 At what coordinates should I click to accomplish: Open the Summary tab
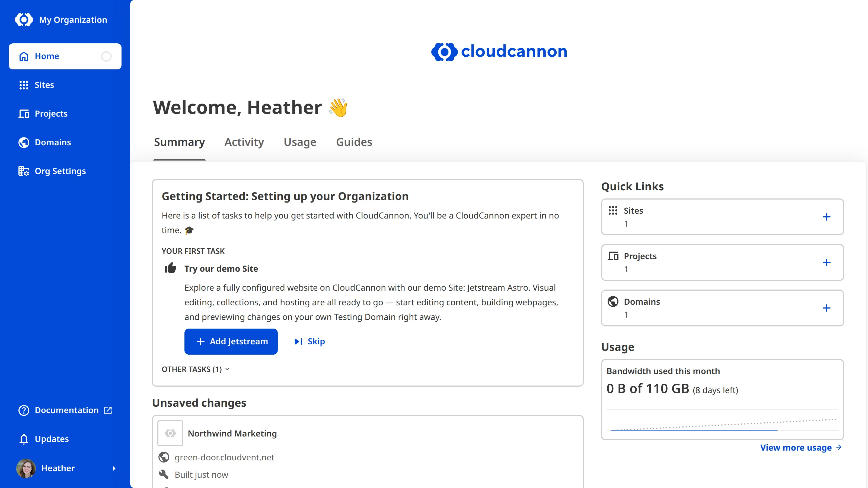[179, 142]
